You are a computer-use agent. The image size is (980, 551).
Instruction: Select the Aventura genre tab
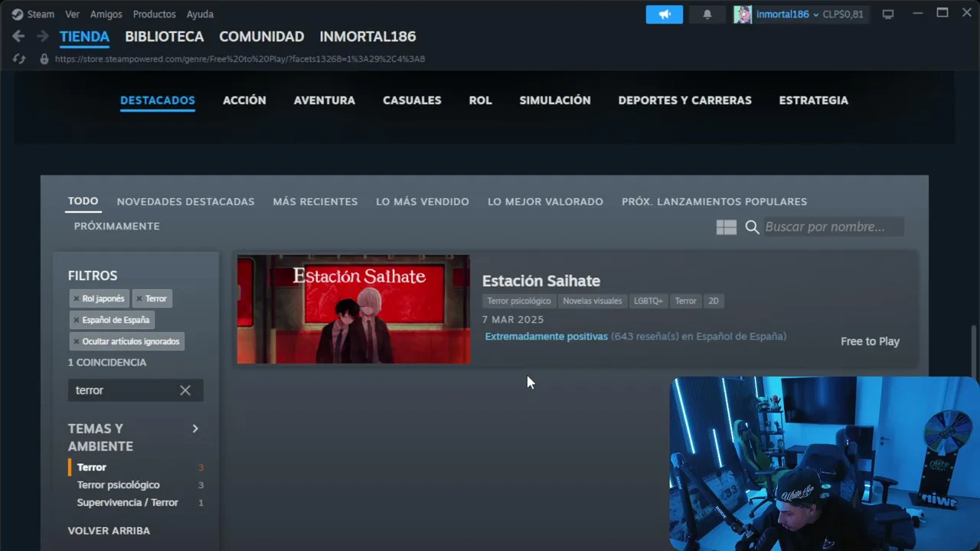(325, 100)
